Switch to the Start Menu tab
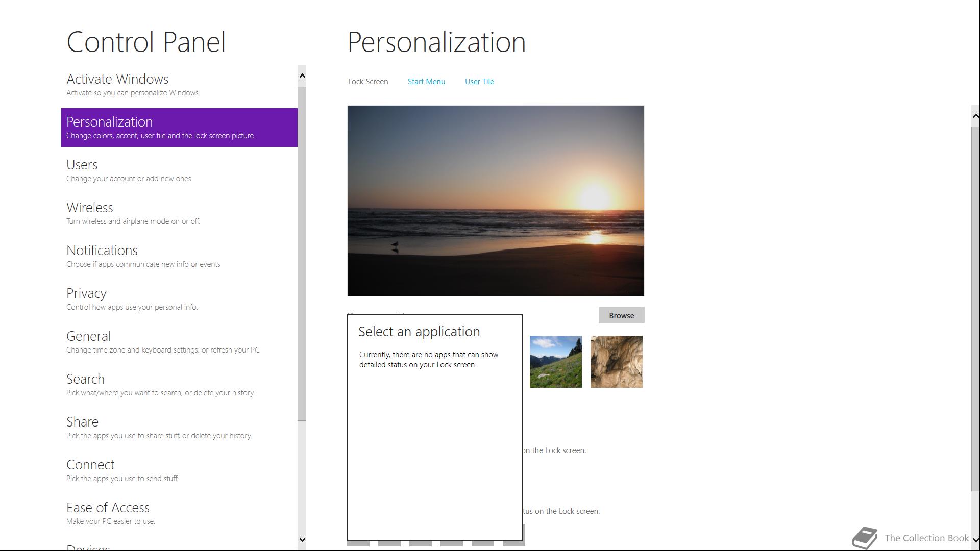 [x=426, y=82]
